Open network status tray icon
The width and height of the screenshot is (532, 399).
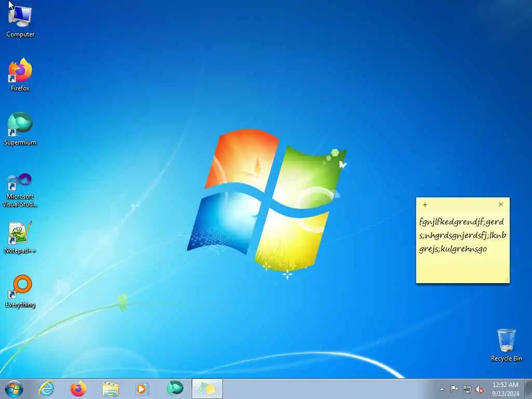tap(467, 389)
